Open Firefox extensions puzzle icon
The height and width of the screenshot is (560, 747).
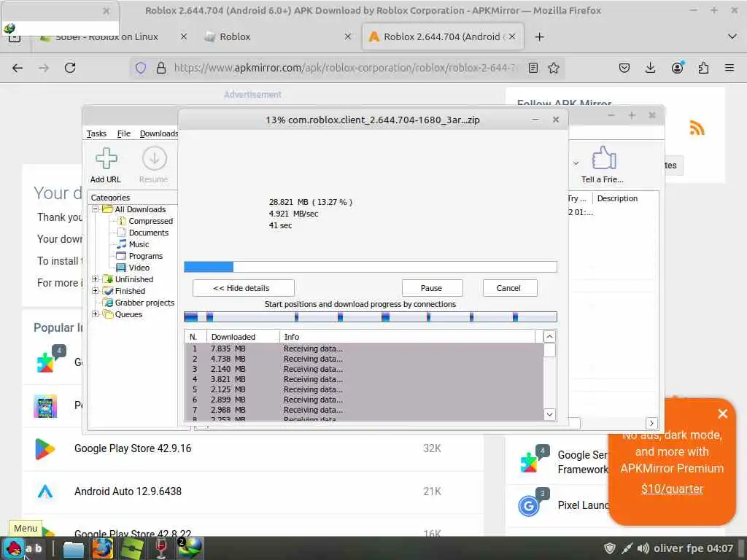[703, 68]
